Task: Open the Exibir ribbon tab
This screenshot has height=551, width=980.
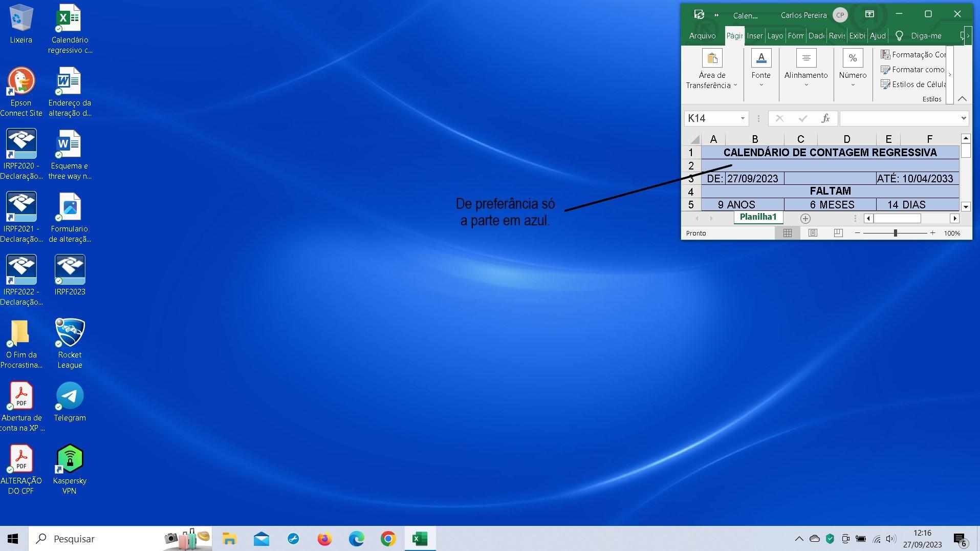Action: pos(857,36)
